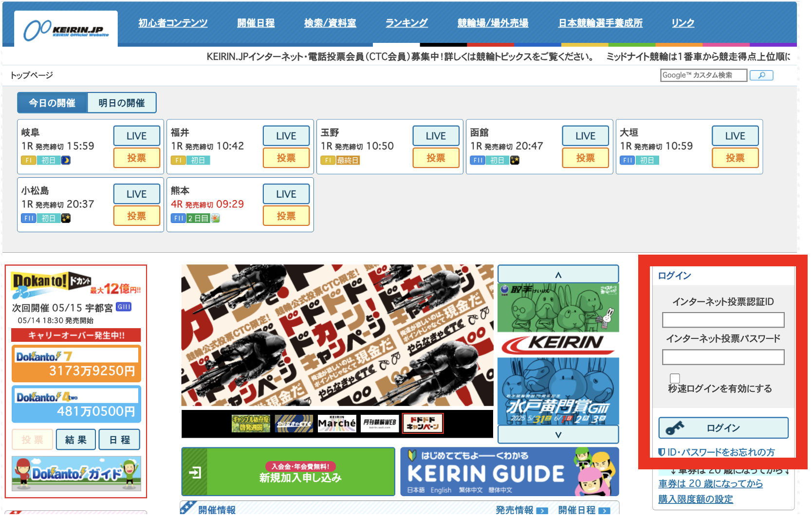Click the GIII grade badge for 宇都宮

coord(124,307)
